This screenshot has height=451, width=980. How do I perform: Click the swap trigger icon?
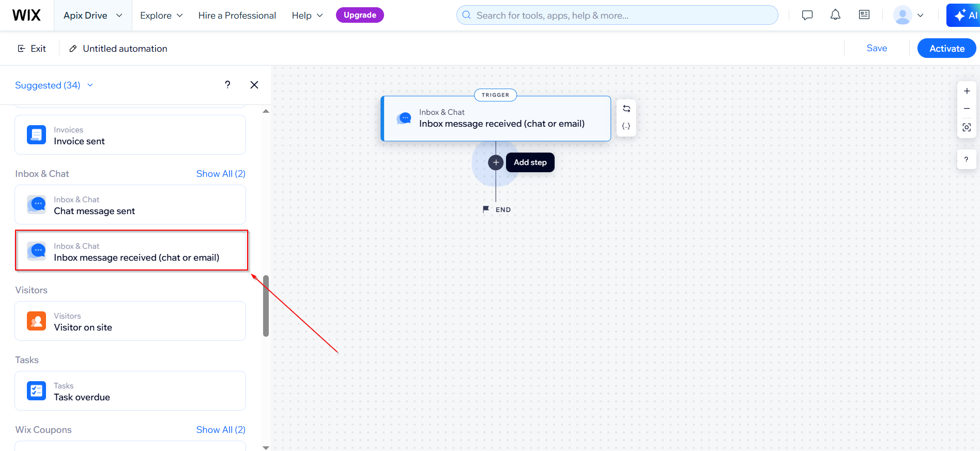click(x=626, y=109)
